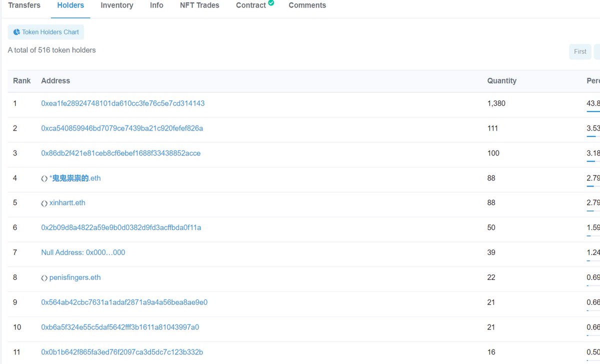Image resolution: width=600 pixels, height=364 pixels.
Task: Click the percentage bar in rank 2 row
Action: point(593,136)
